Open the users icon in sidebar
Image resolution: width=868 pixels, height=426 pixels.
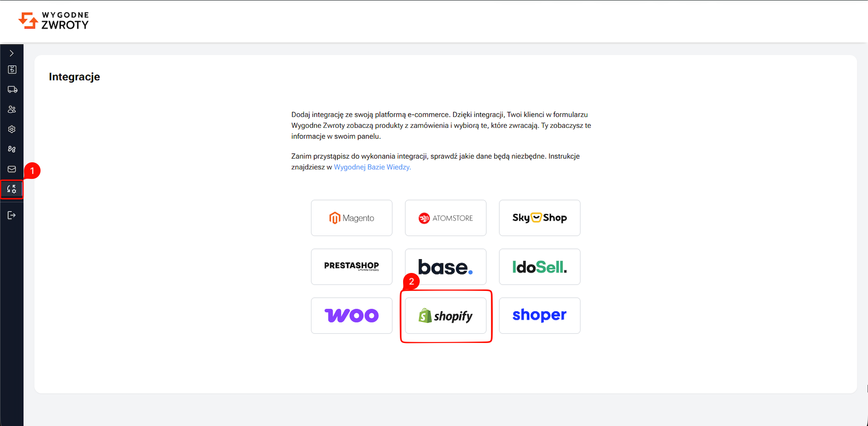[12, 109]
